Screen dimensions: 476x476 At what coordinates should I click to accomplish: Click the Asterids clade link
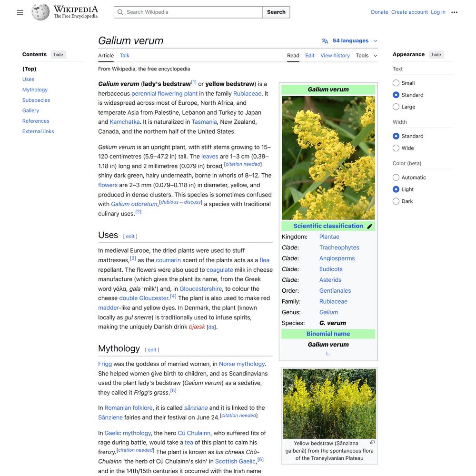tap(330, 280)
